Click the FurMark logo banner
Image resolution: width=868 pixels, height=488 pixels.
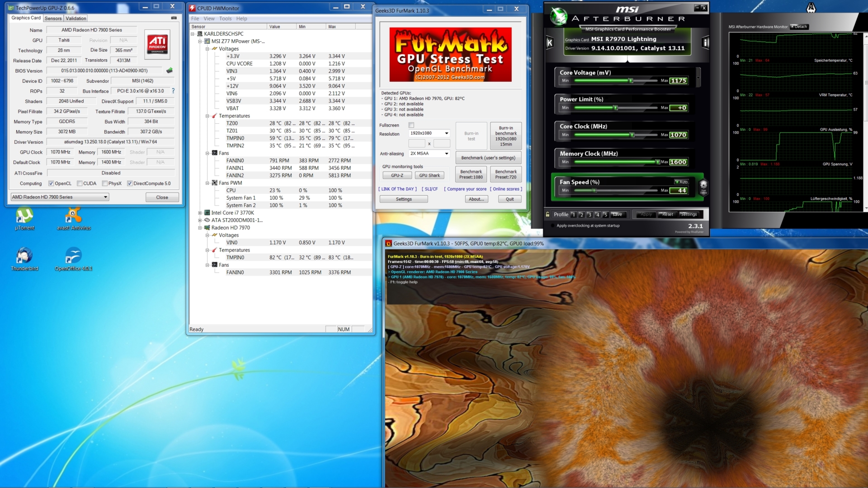click(x=450, y=55)
